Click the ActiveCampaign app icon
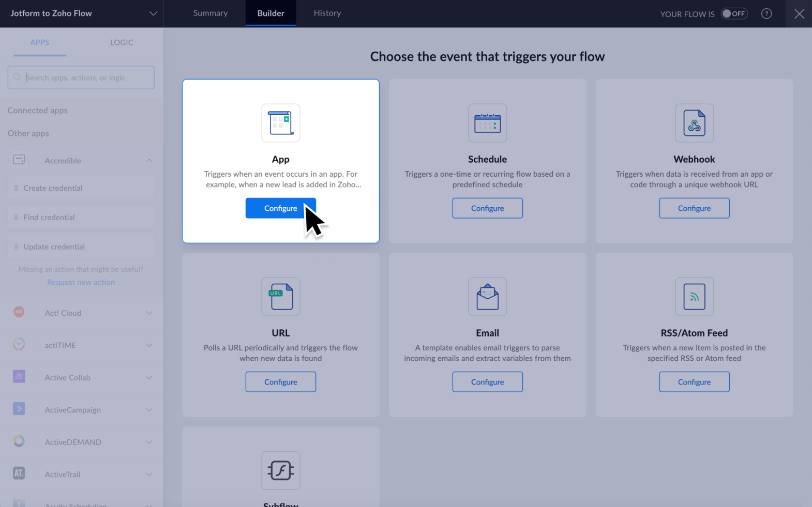The image size is (812, 507). (x=19, y=409)
